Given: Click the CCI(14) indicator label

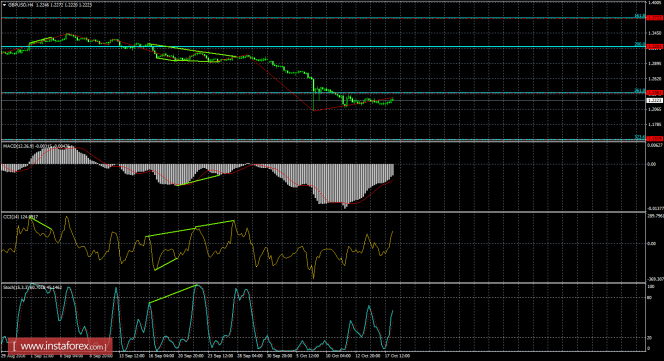Looking at the screenshot, I should coord(9,217).
